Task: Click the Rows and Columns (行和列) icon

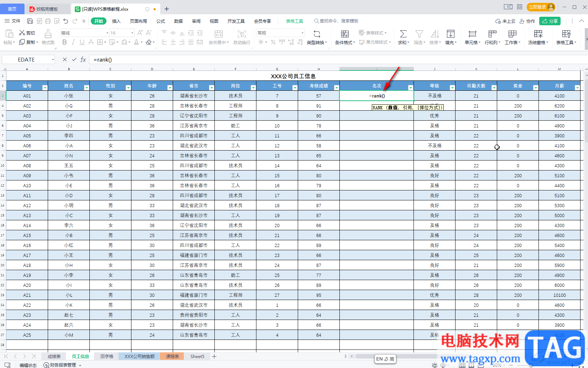Action: tap(493, 34)
